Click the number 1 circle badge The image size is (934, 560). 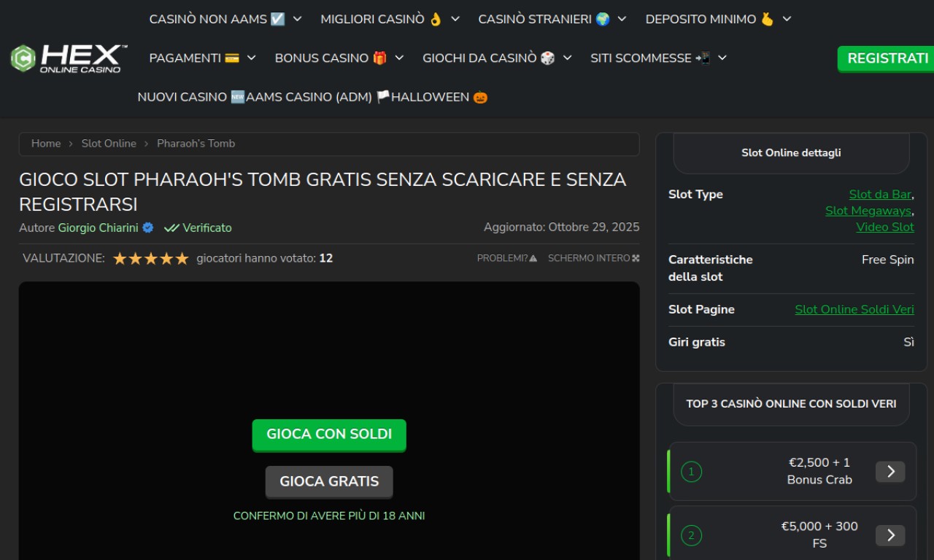click(x=691, y=472)
